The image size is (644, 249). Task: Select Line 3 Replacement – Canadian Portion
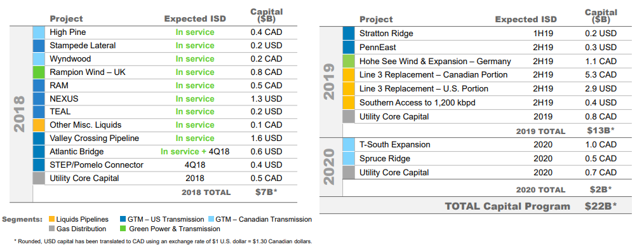(433, 75)
